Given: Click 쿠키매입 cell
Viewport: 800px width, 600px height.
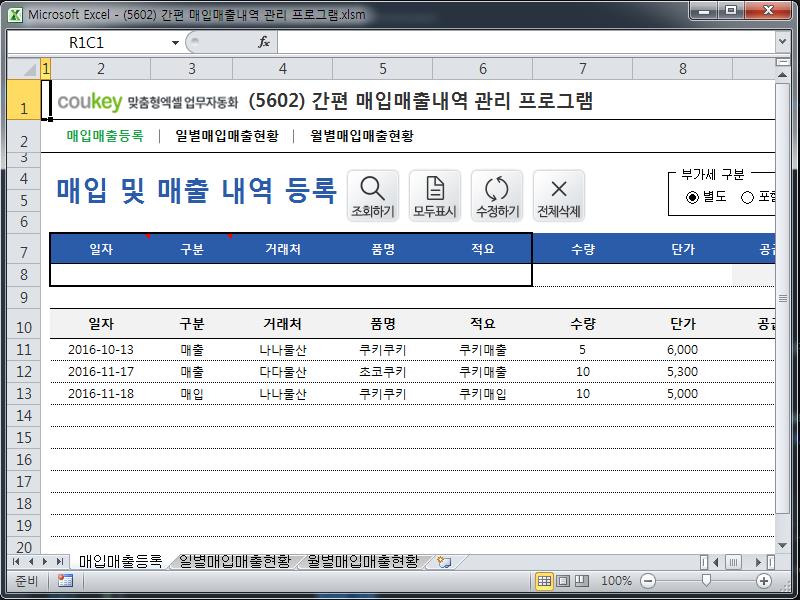Looking at the screenshot, I should tap(483, 394).
